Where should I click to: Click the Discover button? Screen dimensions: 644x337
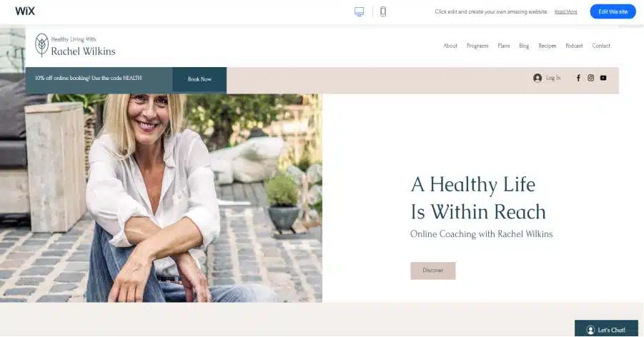(433, 271)
